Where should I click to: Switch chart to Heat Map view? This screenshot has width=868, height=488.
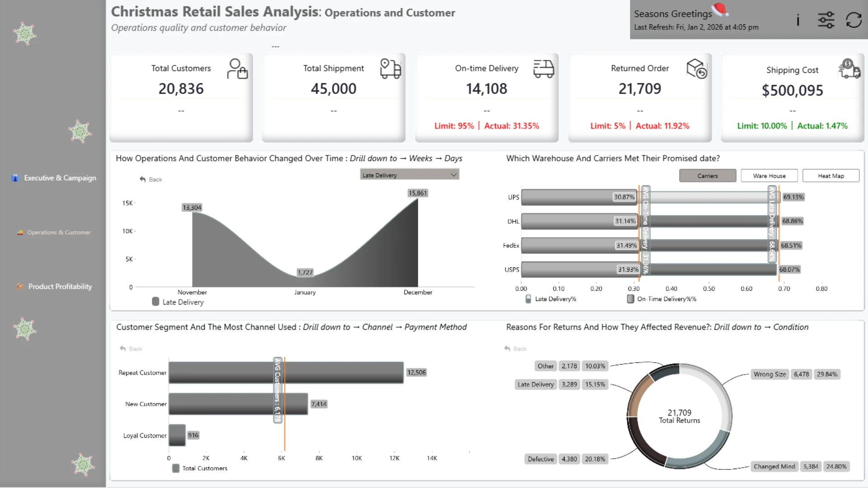pos(831,176)
